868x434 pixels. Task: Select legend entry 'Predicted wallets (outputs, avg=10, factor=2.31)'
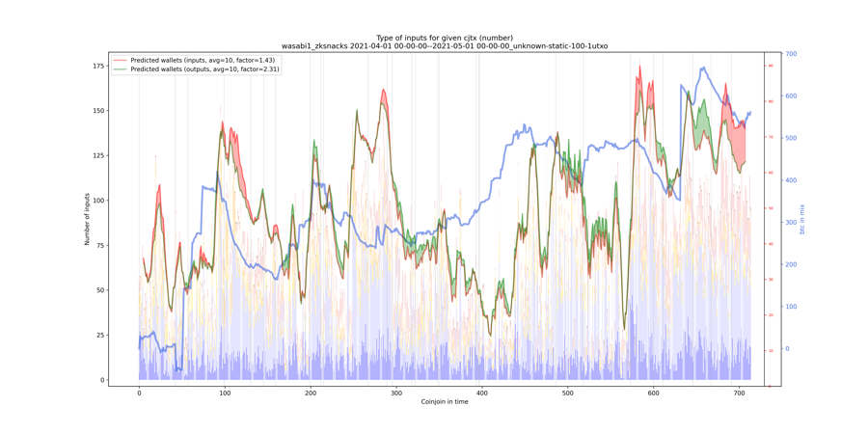point(204,69)
